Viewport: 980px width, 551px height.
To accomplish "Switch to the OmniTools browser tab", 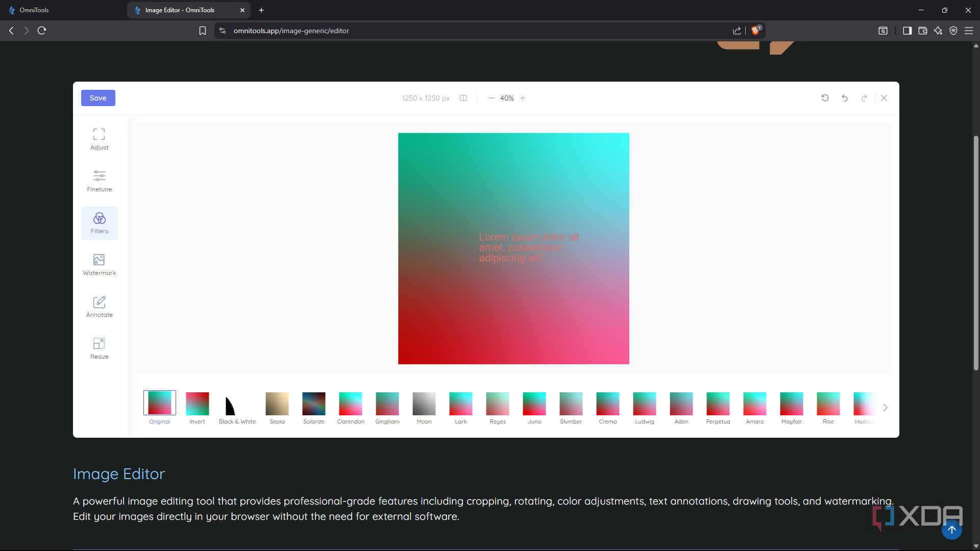I will coord(63,10).
